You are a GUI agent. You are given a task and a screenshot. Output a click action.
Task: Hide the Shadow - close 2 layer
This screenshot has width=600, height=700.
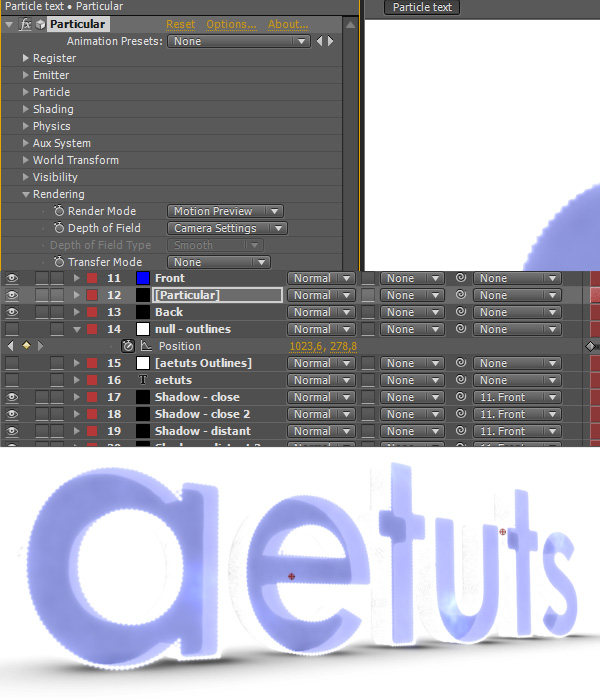point(12,414)
